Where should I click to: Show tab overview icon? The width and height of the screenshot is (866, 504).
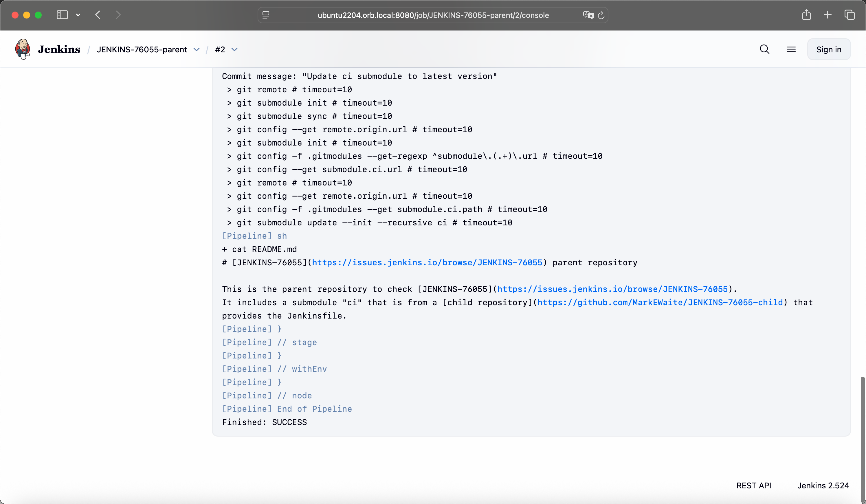[x=850, y=15]
